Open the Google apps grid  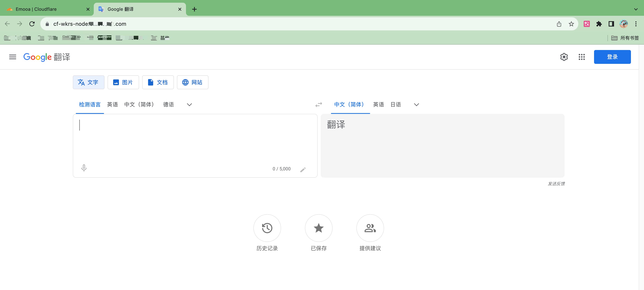pos(582,57)
